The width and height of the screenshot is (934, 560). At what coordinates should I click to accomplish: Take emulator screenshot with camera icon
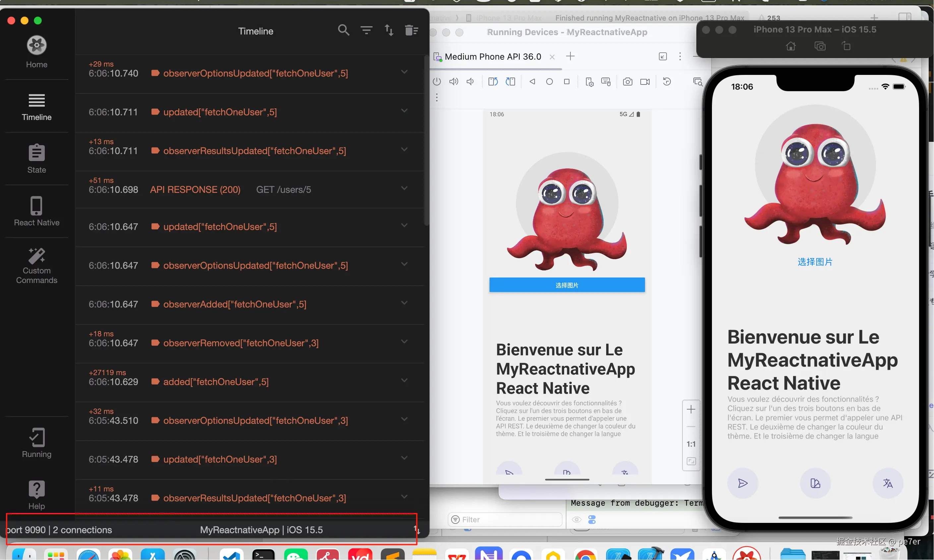click(x=627, y=82)
